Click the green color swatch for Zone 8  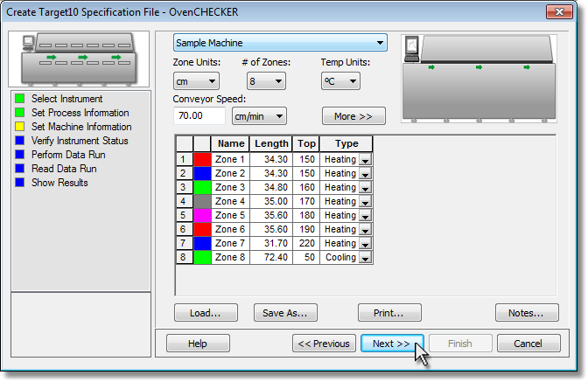[x=202, y=257]
